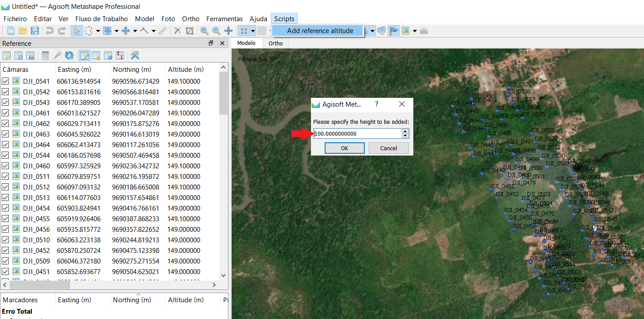Update reference with the blue refresh icon
Screen dimensions: 644x319
coord(69,56)
